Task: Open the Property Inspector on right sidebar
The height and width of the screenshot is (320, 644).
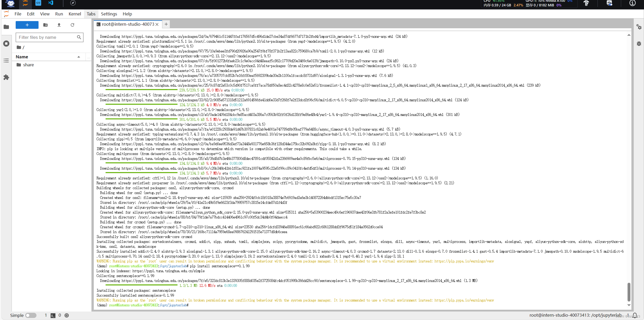Action: click(639, 27)
